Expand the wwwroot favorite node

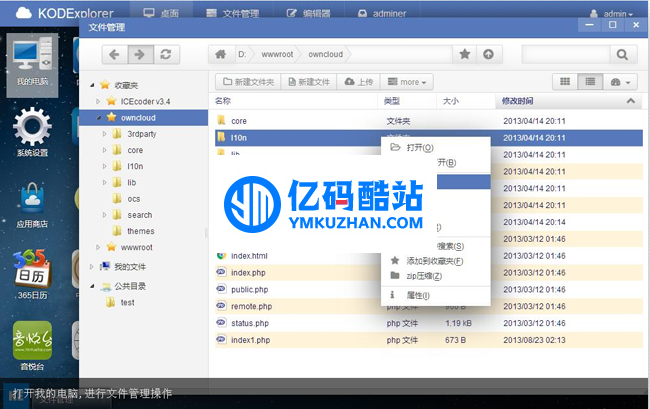click(98, 247)
